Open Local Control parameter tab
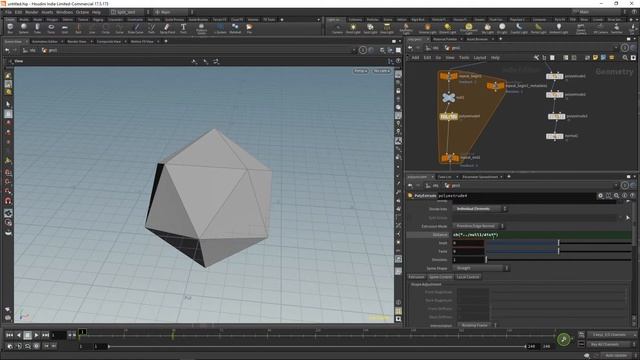This screenshot has height=360, width=640. pyautogui.click(x=468, y=277)
